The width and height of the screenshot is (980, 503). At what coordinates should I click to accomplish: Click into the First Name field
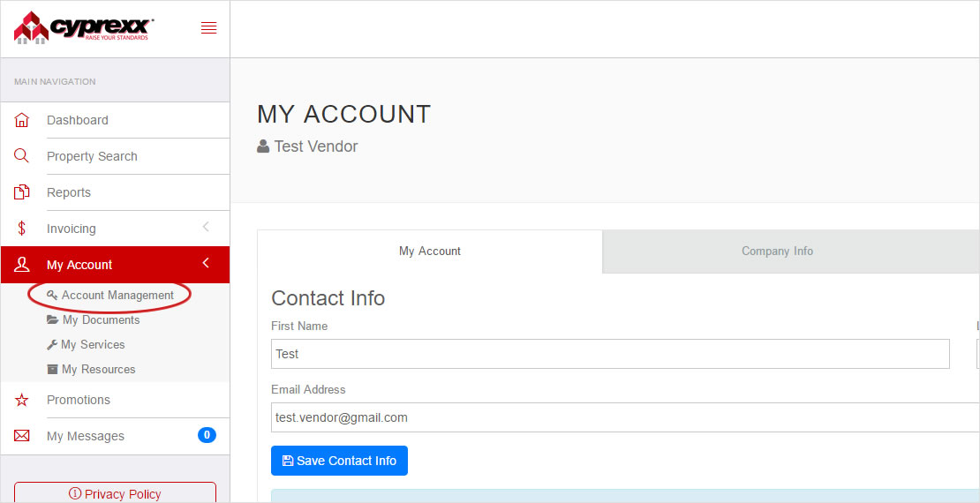tap(609, 354)
